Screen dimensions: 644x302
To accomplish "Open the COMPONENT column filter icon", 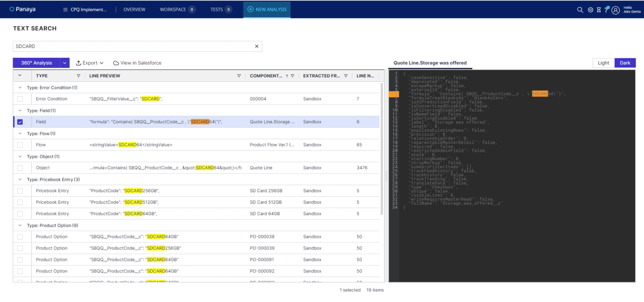I will [292, 76].
